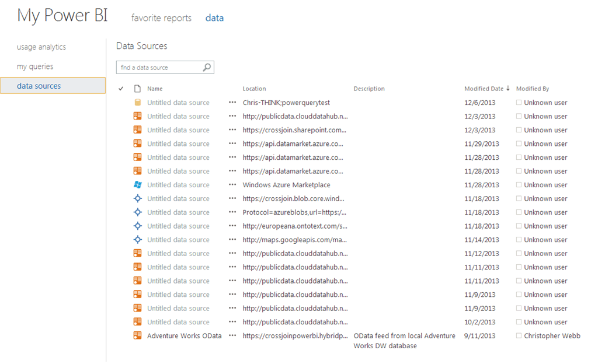Screen dimensions: 598x364
Task: Click the Modified Date sort arrow
Action: (x=508, y=88)
